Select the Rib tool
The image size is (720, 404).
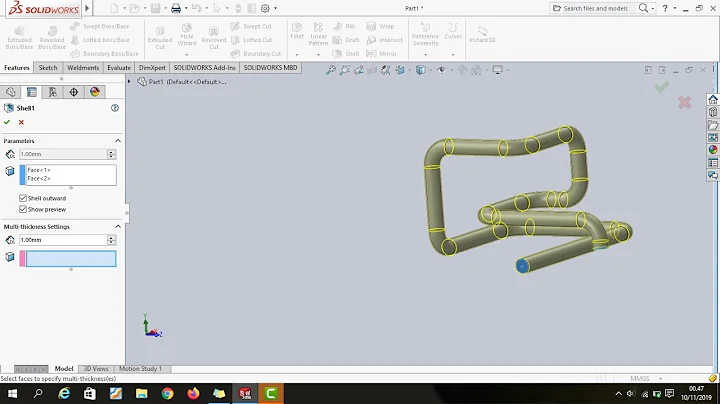coord(344,27)
